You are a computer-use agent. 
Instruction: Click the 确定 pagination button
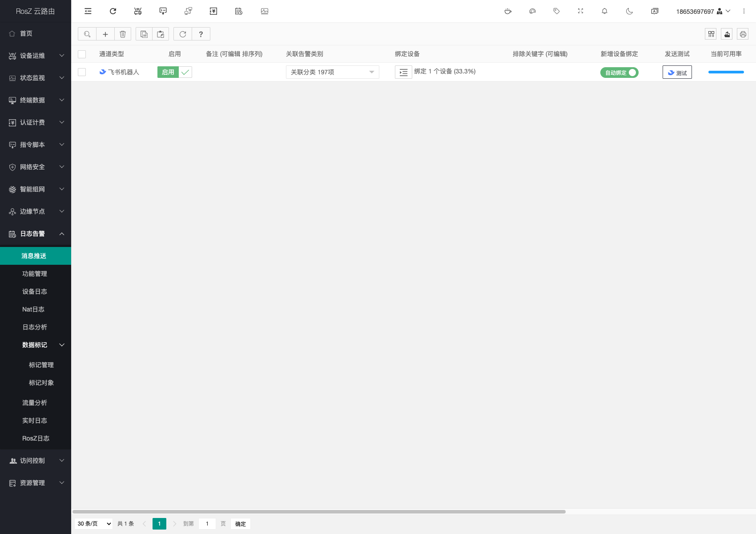point(241,524)
